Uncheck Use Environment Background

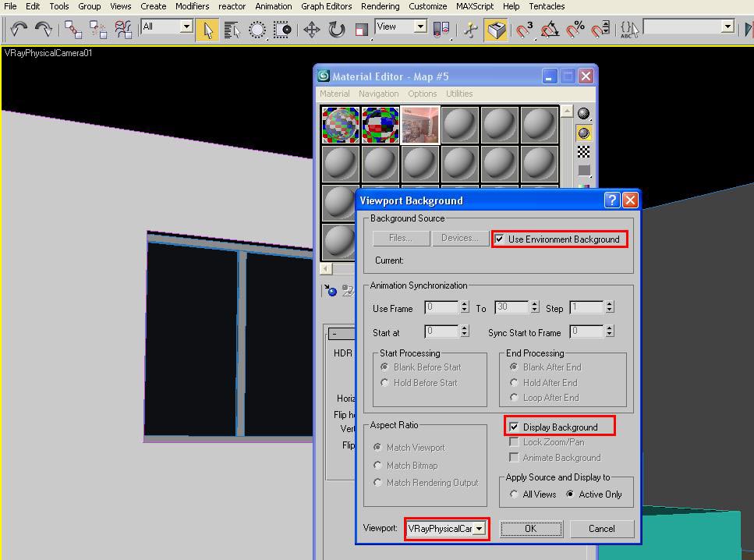[x=499, y=239]
